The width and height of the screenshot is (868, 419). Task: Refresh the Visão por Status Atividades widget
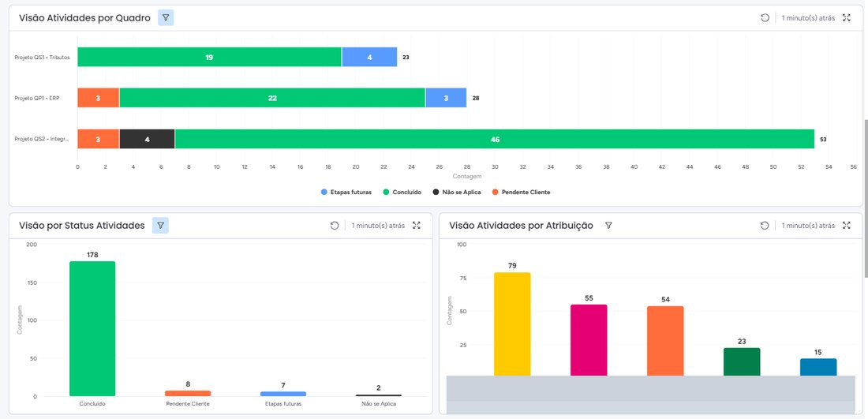tap(335, 225)
